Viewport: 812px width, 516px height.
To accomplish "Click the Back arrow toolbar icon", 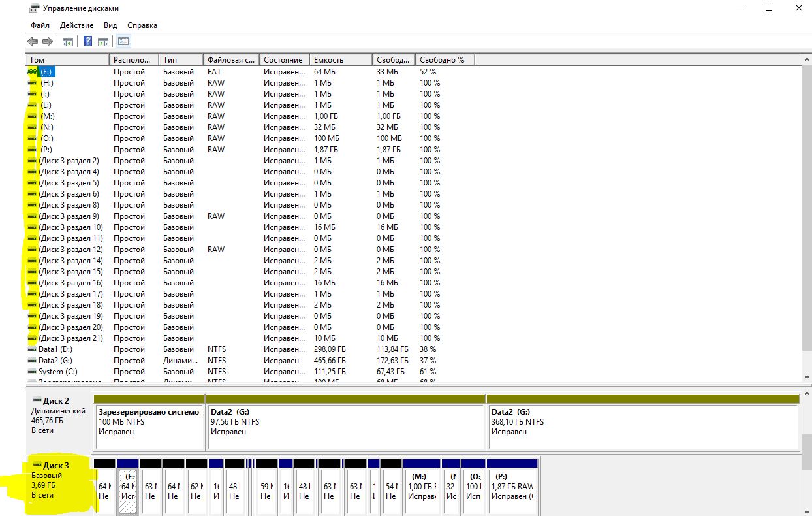I will (33, 42).
